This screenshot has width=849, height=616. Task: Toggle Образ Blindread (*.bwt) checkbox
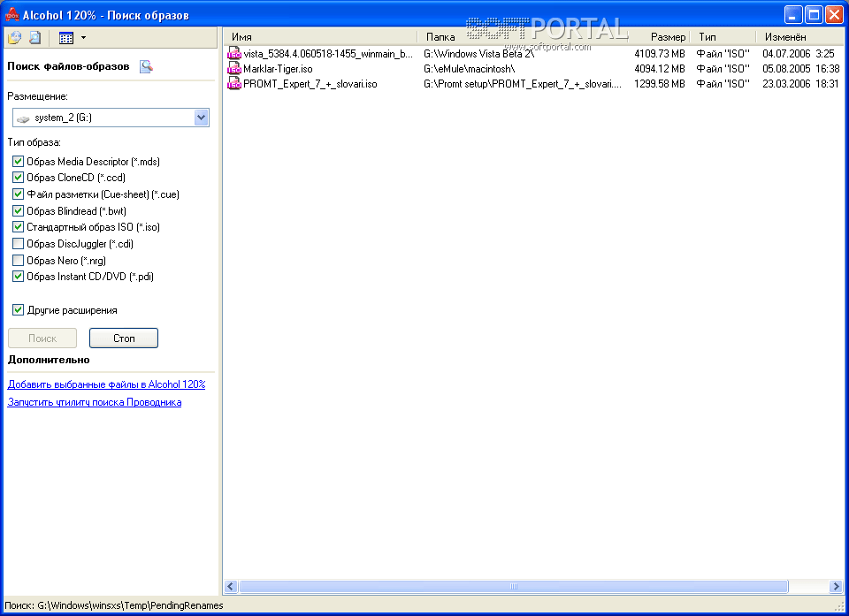tap(18, 210)
